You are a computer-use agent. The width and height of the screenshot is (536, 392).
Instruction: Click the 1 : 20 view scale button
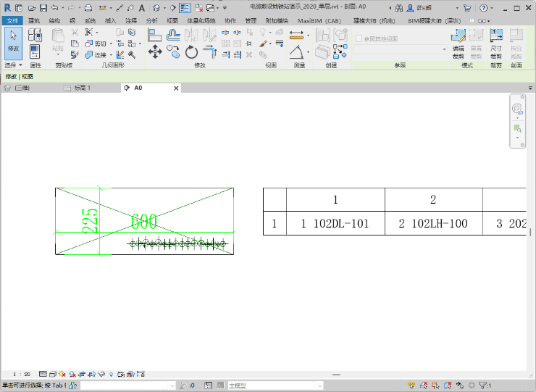point(22,374)
